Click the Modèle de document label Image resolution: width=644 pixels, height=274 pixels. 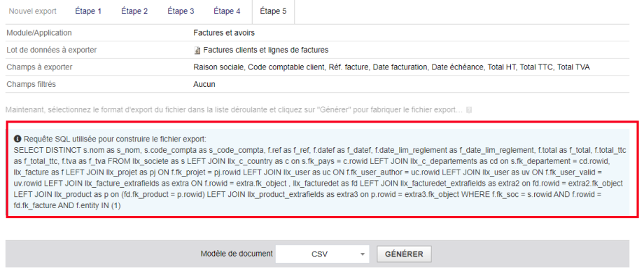237,254
